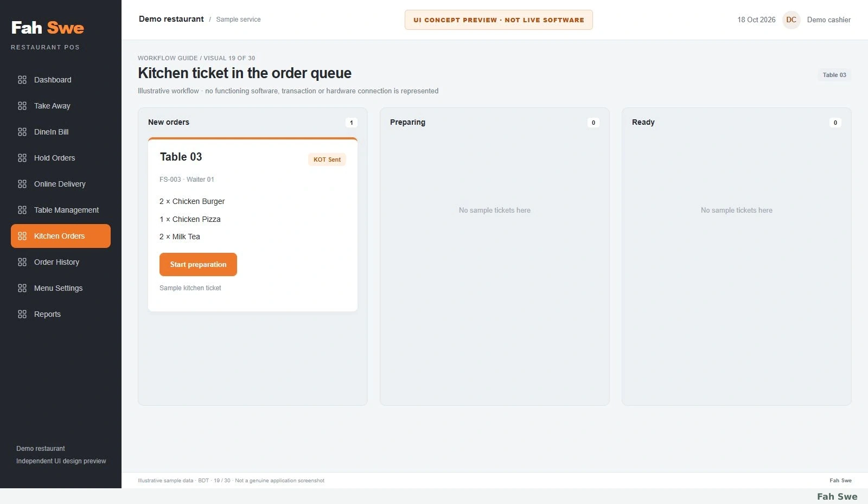
Task: Click the Start preparation button
Action: point(198,264)
